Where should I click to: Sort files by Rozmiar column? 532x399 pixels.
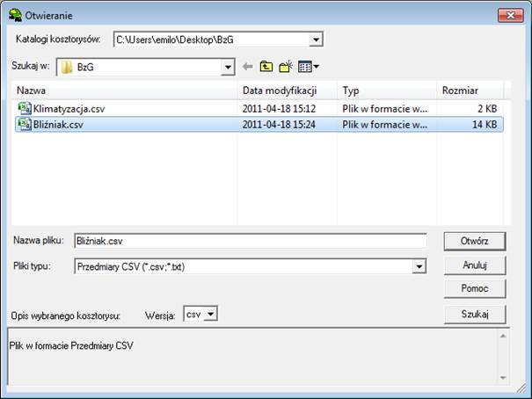pos(470,91)
